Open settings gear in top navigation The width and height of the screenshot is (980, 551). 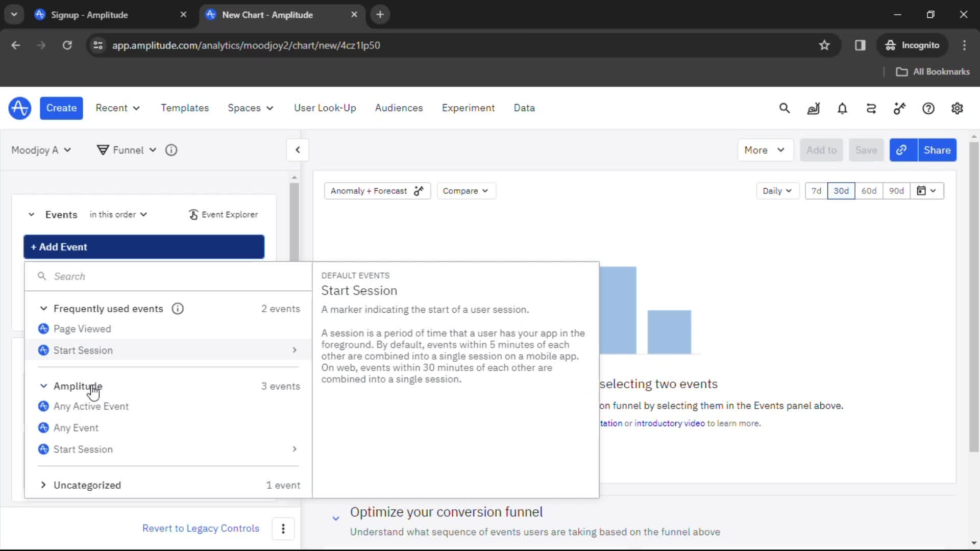[957, 108]
